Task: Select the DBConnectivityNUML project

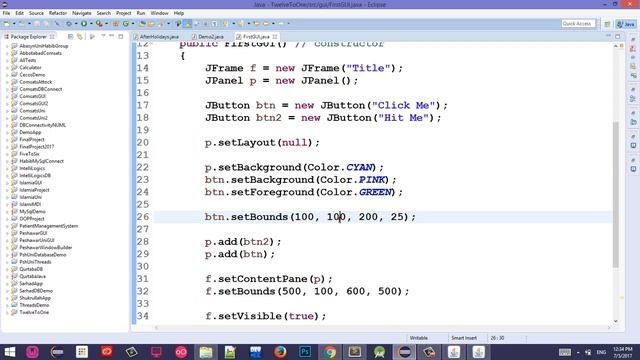Action: (x=42, y=125)
